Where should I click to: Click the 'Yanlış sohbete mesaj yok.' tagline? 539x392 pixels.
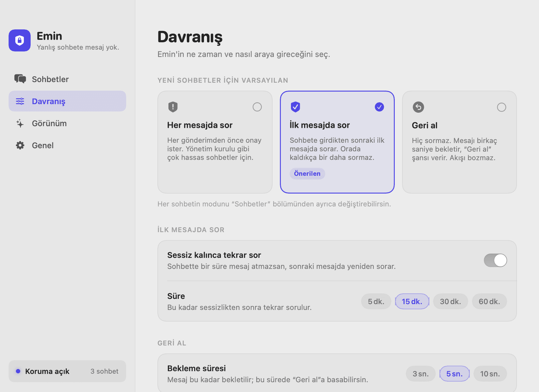78,47
